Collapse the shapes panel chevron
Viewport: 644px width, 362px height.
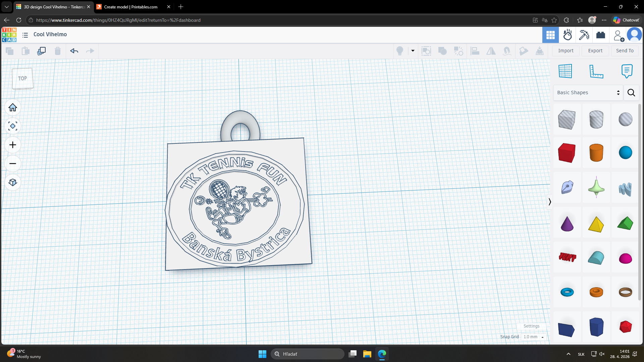[x=549, y=202]
